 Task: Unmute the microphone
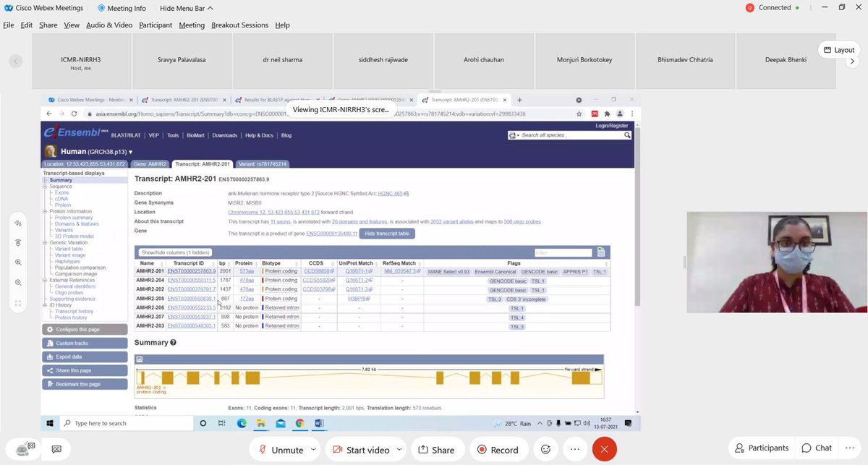pyautogui.click(x=280, y=449)
